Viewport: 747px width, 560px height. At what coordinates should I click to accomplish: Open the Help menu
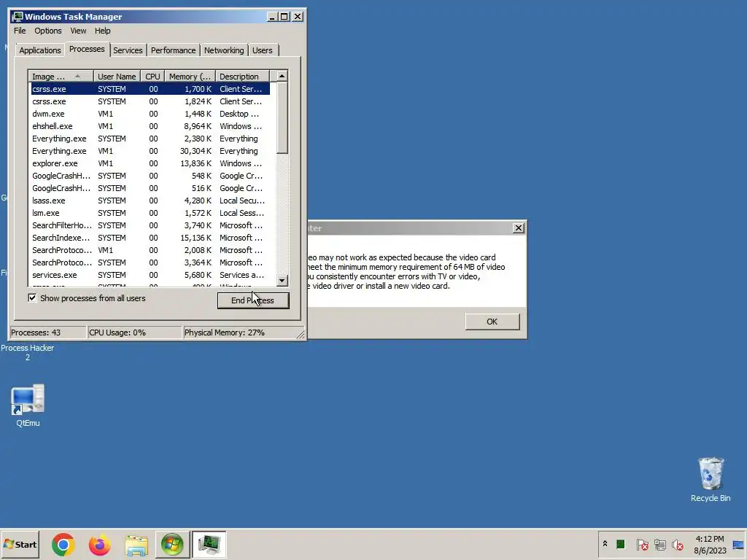[102, 31]
